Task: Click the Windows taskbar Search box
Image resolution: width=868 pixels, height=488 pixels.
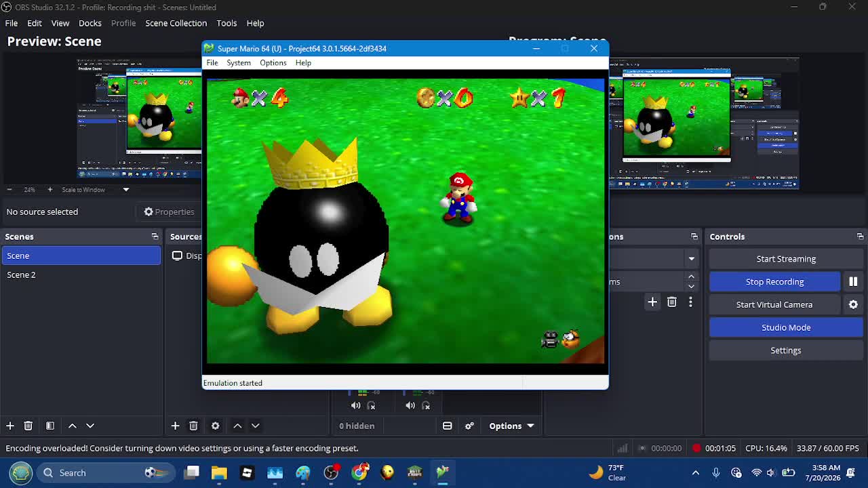Action: (105, 472)
